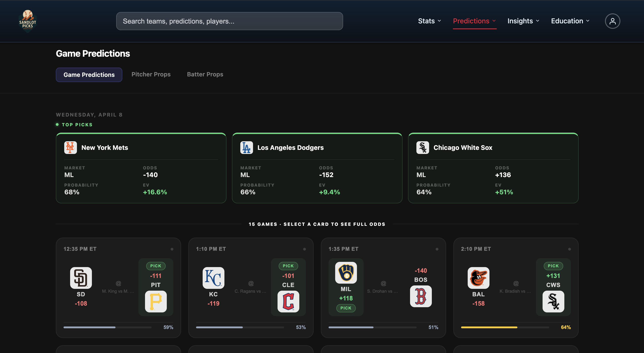Click the Pirates PIT team logo
The image size is (644, 353).
[156, 301]
